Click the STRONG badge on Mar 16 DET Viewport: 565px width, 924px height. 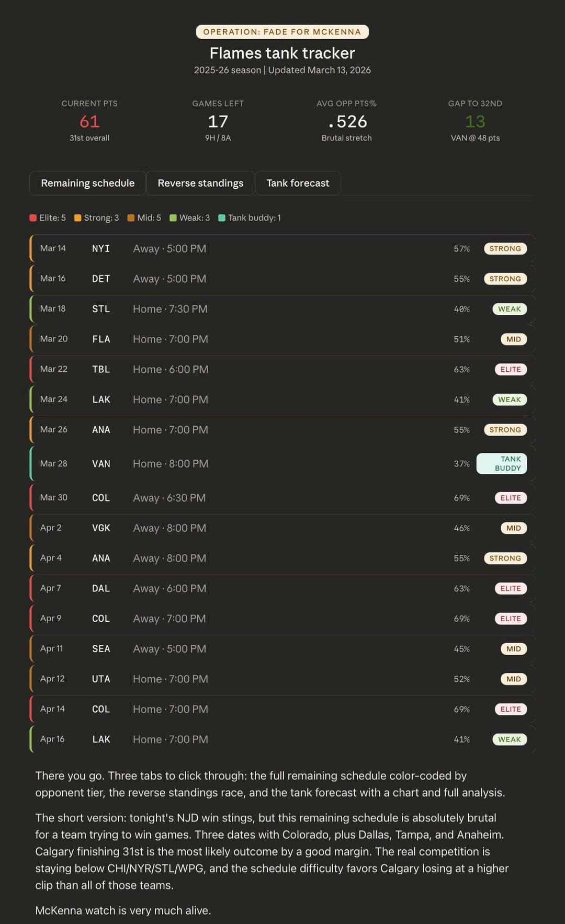tap(505, 279)
